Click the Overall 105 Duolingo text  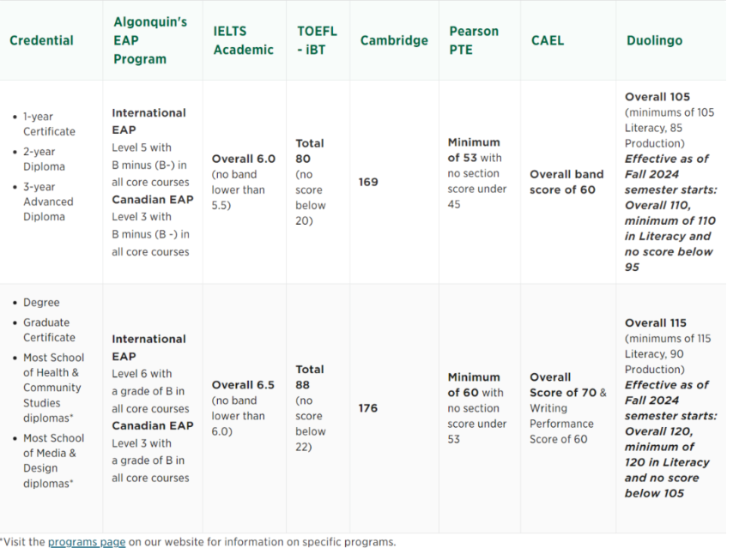pos(657,97)
